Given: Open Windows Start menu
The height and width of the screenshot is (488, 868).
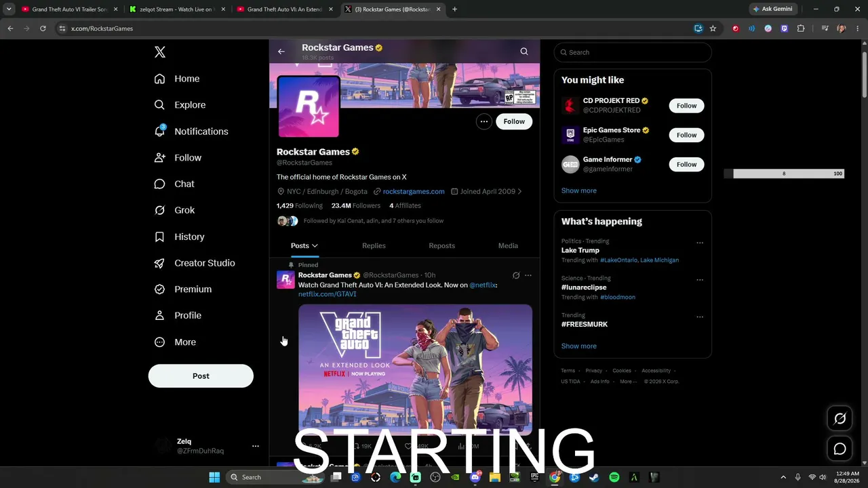Looking at the screenshot, I should [x=214, y=477].
